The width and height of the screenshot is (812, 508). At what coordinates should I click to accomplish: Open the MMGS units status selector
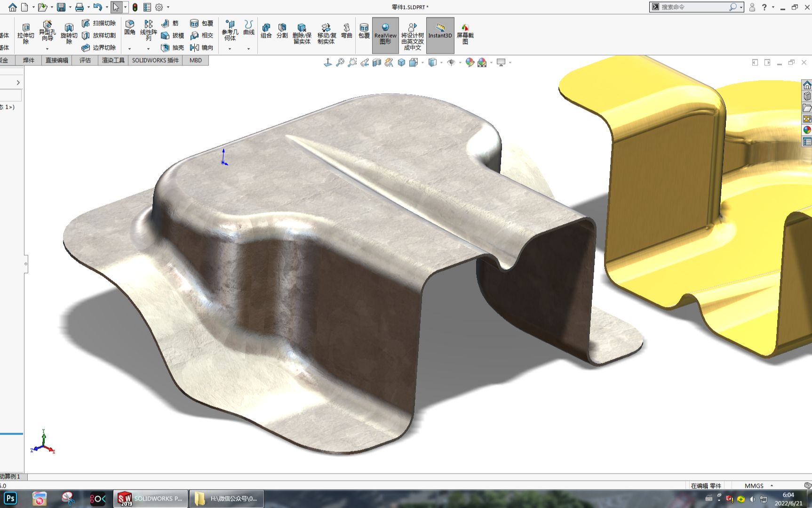tap(758, 485)
